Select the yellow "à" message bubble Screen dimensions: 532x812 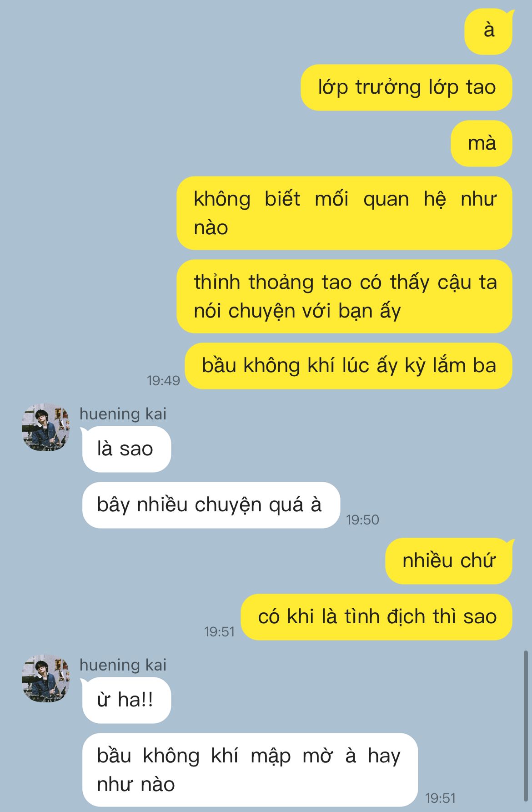point(488,31)
